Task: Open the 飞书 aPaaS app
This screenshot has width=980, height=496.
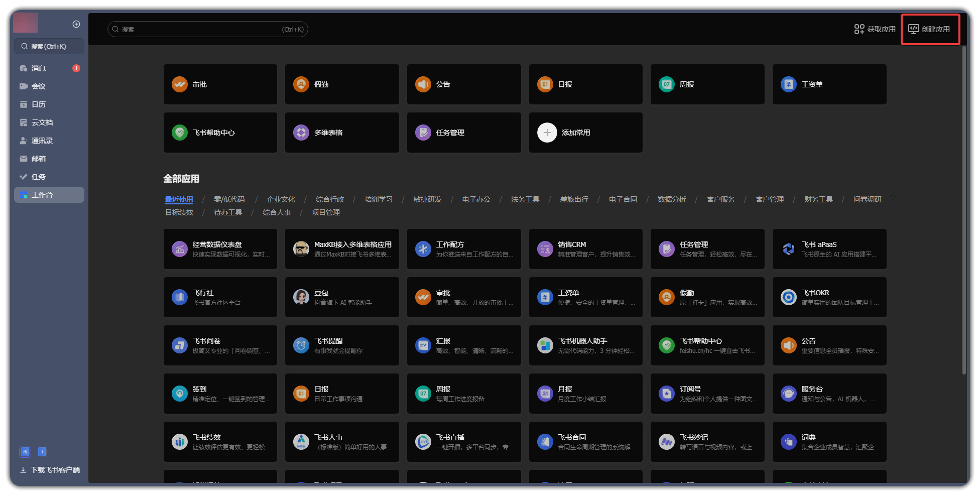Action: pos(788,249)
